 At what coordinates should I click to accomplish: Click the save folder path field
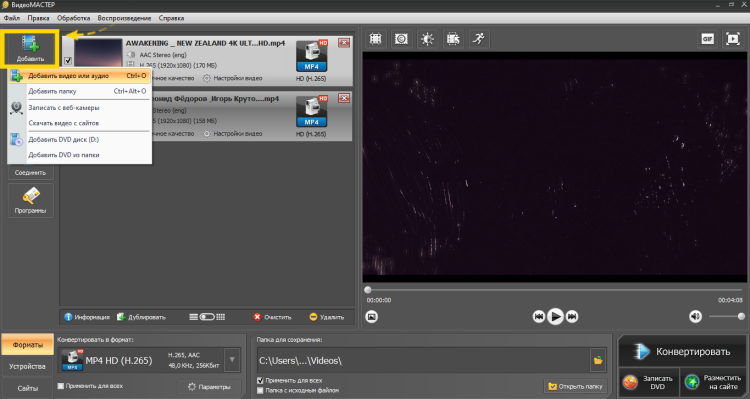point(424,360)
